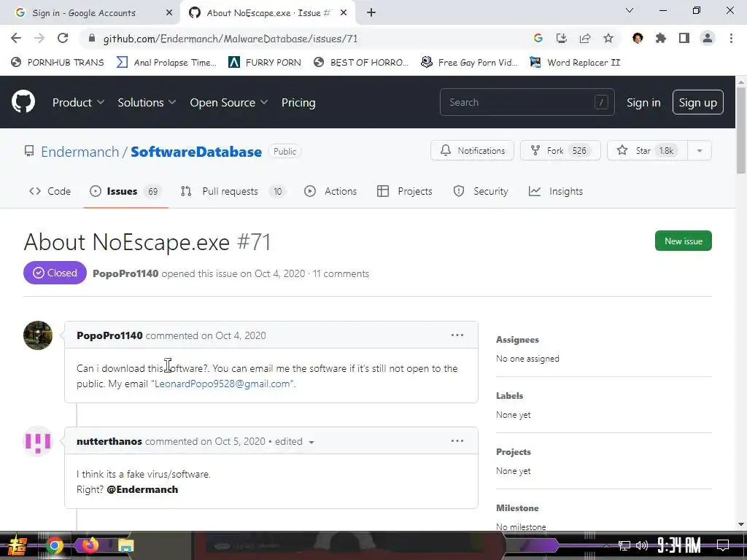Image resolution: width=747 pixels, height=560 pixels.
Task: Expand the Open Source menu
Action: 228,102
